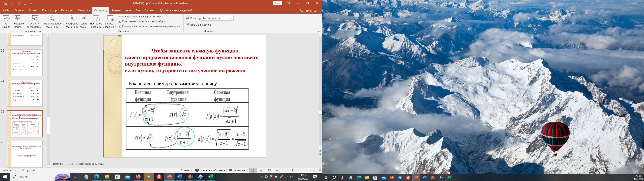Open Настройка слайд-шоу setup dialog

pos(72,21)
